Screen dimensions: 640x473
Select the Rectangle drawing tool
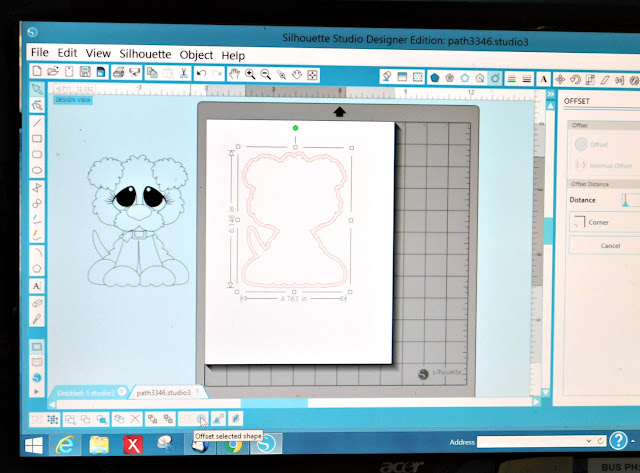click(x=37, y=139)
